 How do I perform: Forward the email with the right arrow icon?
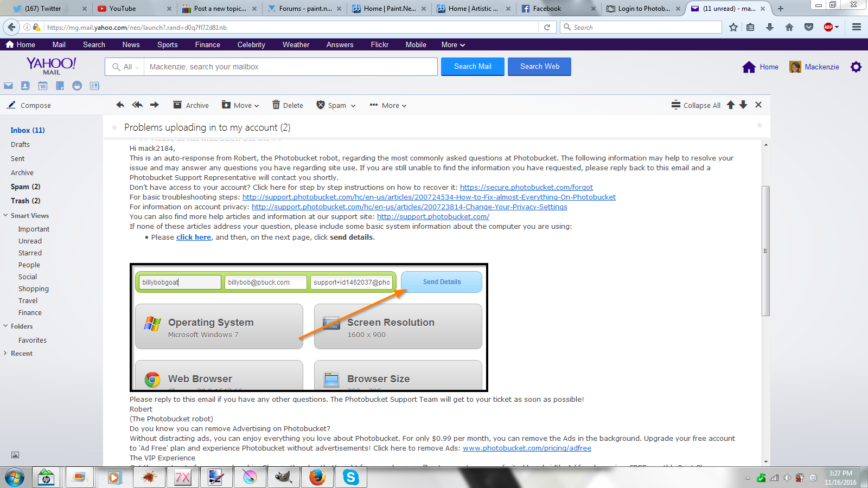coord(155,105)
